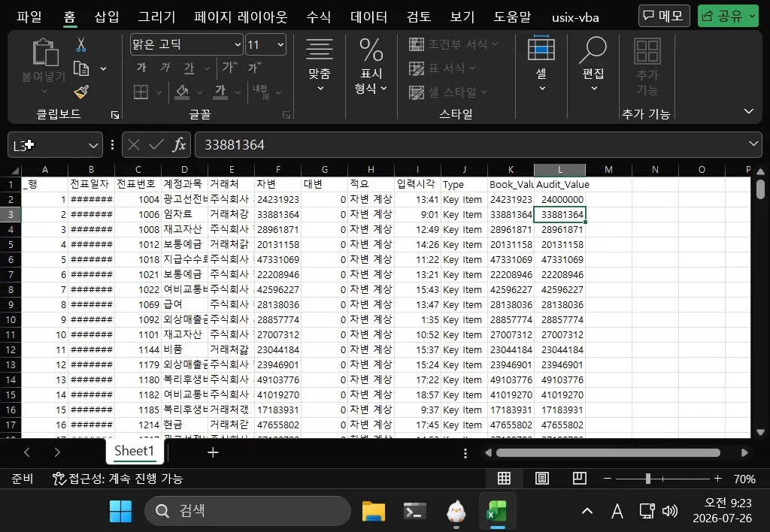Open number format percent group
Viewport: 770px width, 532px height.
coord(371,65)
